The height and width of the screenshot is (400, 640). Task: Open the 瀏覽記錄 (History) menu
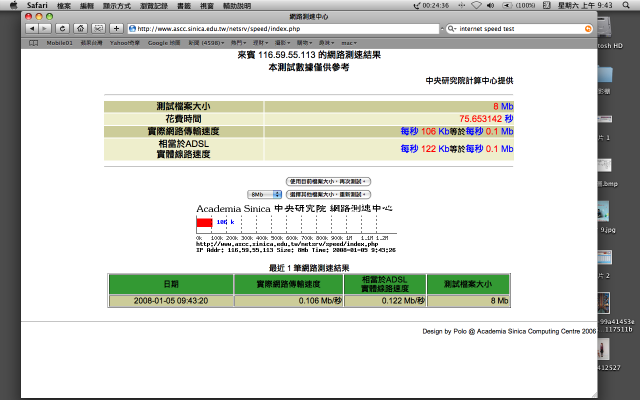coord(154,6)
